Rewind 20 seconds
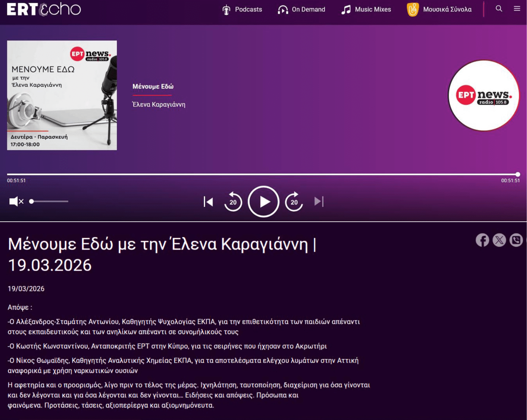The width and height of the screenshot is (527, 420). coord(233,202)
